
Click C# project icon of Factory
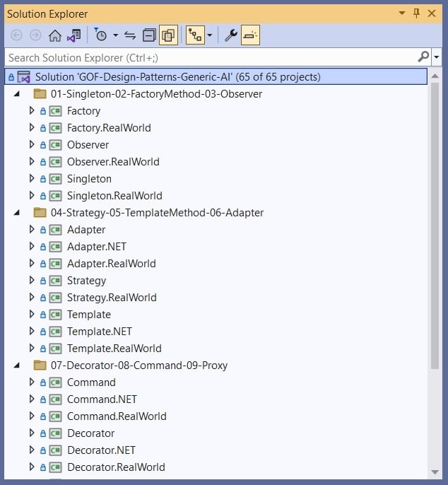pyautogui.click(x=56, y=111)
